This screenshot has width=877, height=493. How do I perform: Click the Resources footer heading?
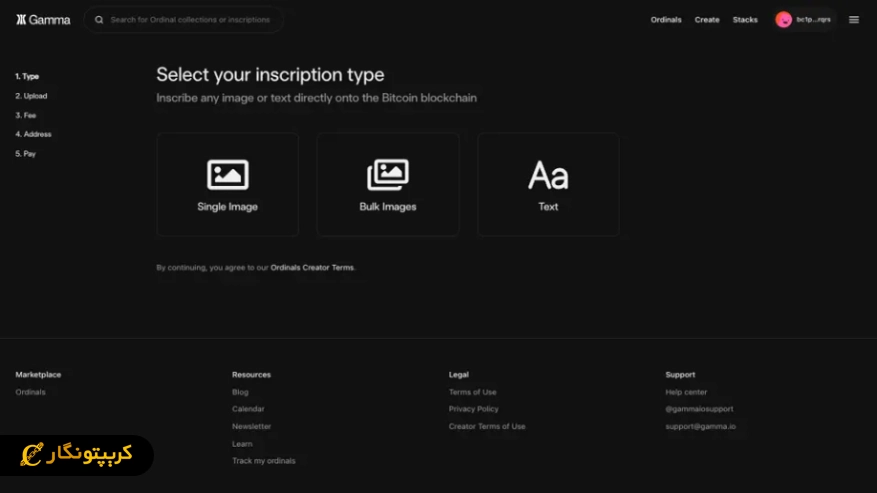[252, 375]
